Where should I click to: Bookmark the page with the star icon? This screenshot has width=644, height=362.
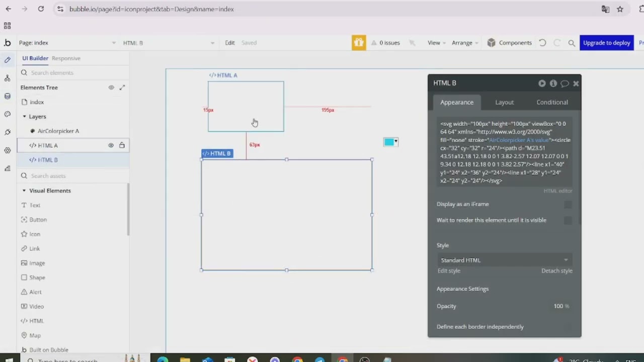620,9
